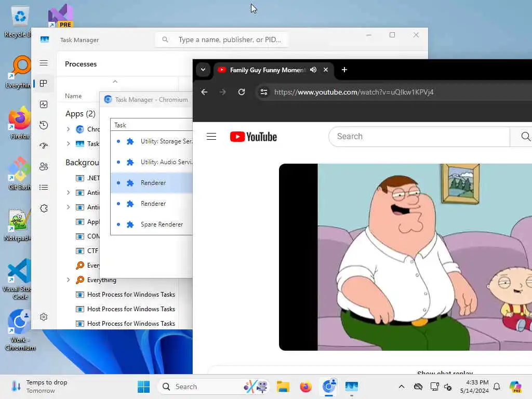Close the Family Guy Funny Moments tab
The image size is (532, 399).
[326, 70]
